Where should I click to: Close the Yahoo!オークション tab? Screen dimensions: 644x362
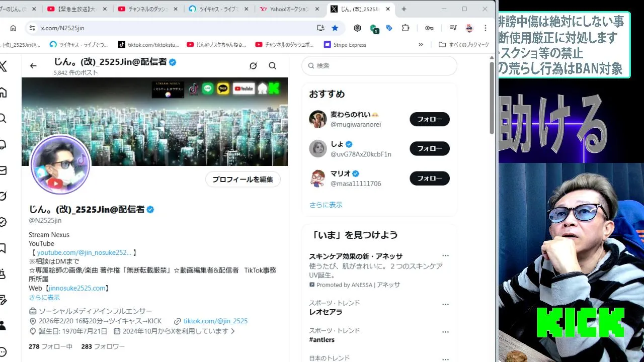(x=317, y=9)
